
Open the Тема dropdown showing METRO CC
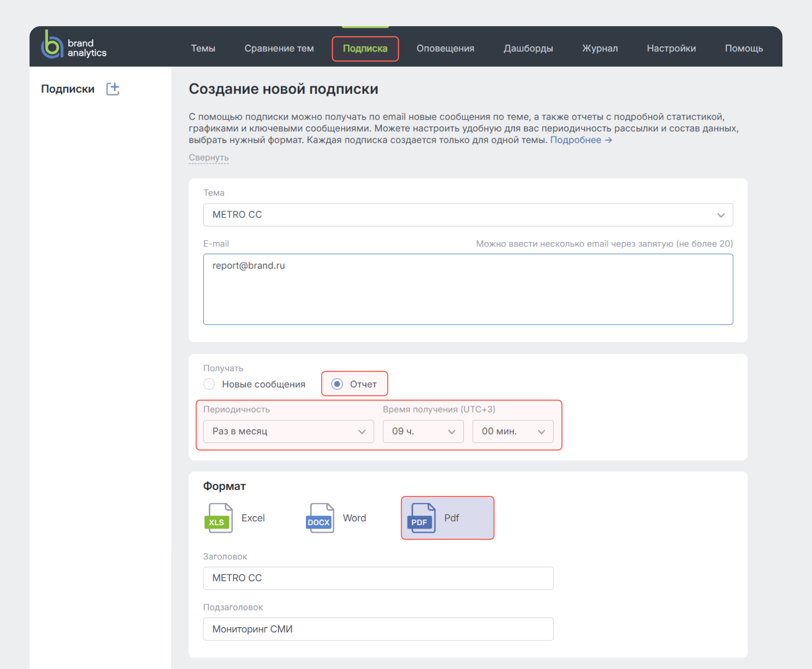coord(468,215)
